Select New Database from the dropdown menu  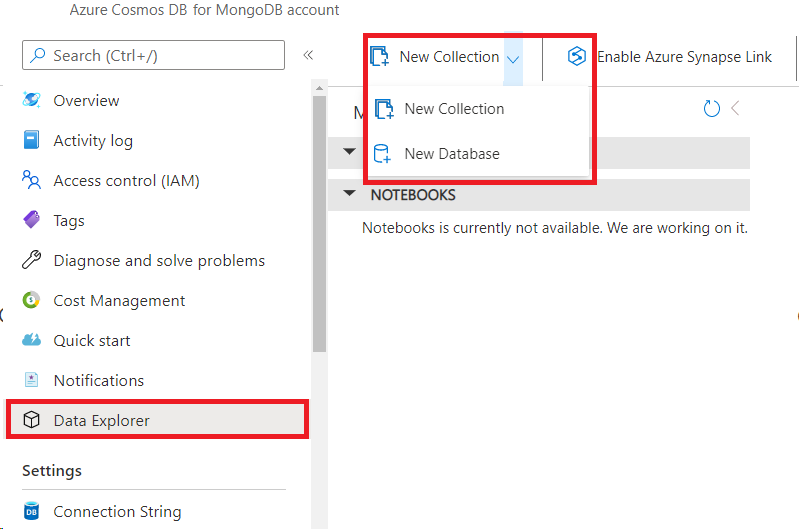451,154
